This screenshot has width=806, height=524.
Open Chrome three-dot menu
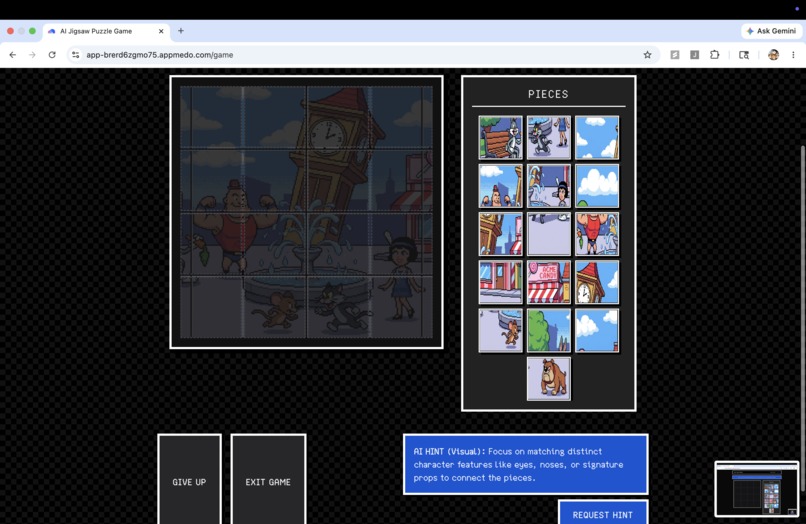point(793,55)
